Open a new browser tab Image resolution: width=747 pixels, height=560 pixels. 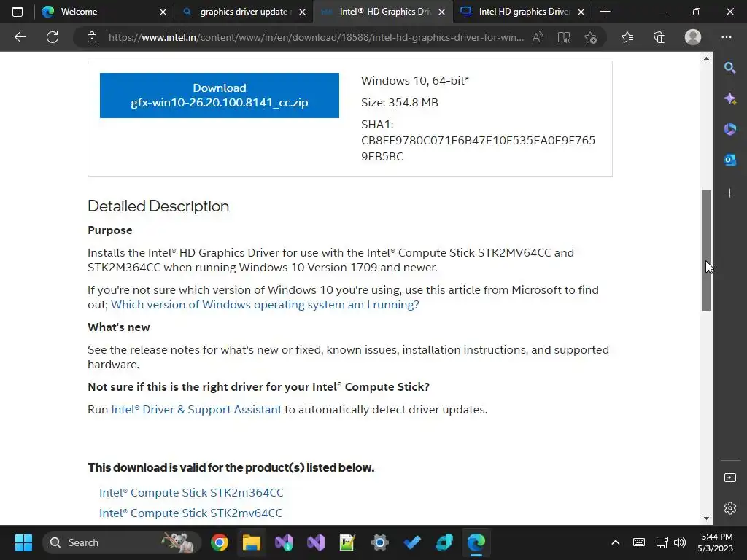605,12
